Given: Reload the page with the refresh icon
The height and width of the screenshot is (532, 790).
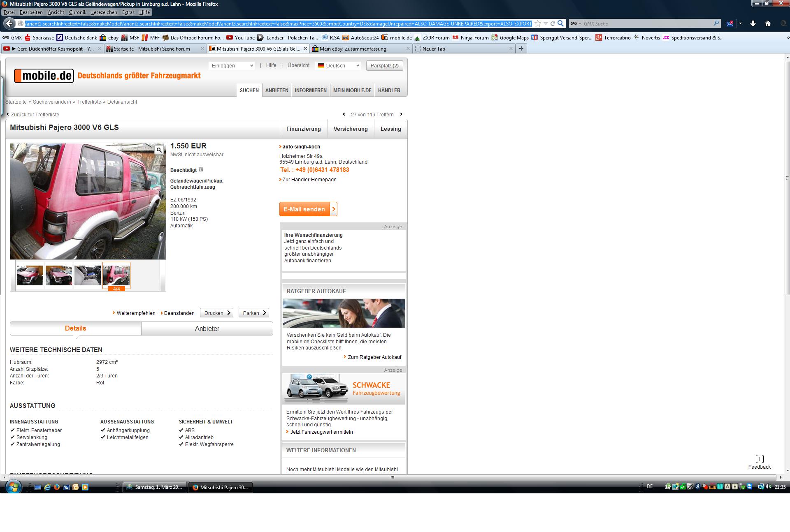Looking at the screenshot, I should click(x=553, y=23).
